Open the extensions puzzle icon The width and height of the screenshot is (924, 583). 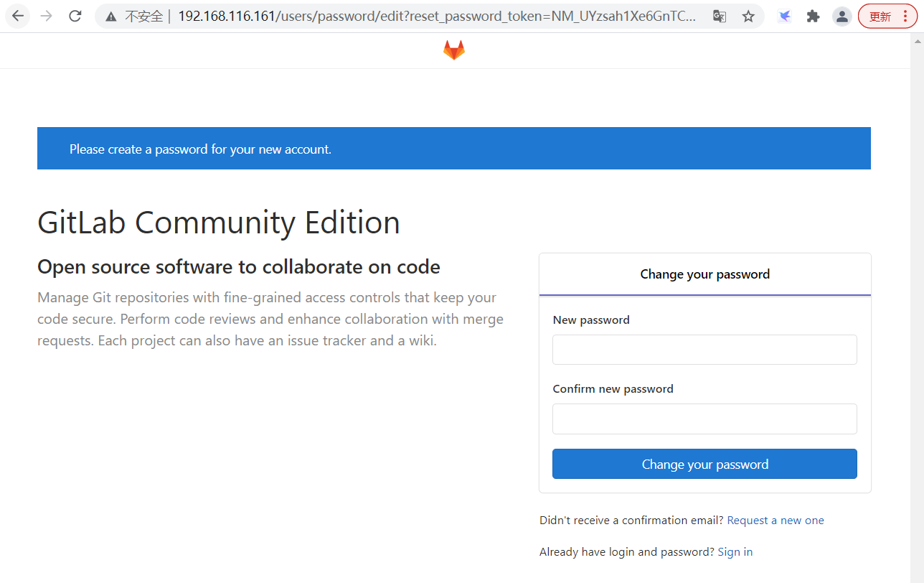tap(813, 17)
